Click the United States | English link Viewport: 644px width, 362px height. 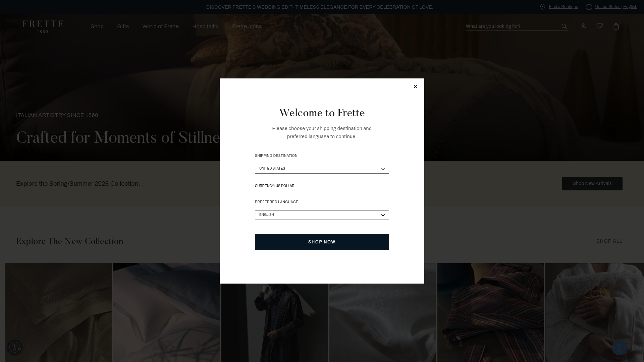pos(616,7)
